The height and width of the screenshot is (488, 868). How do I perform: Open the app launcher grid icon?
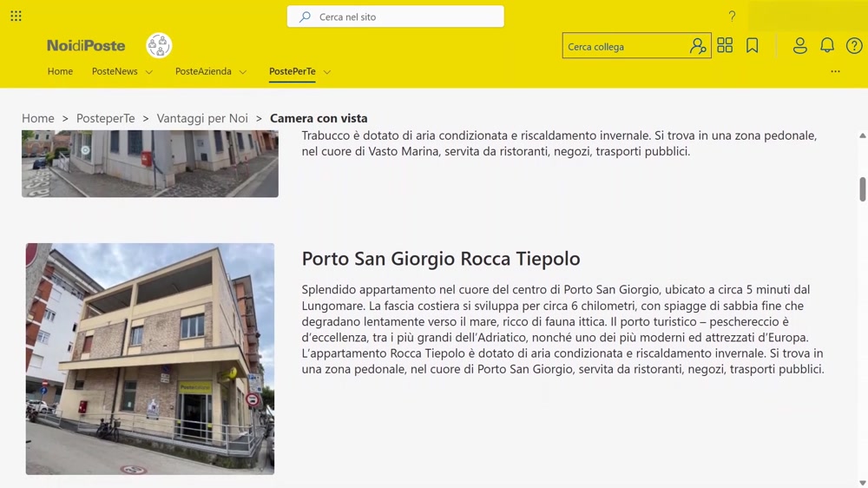[16, 16]
